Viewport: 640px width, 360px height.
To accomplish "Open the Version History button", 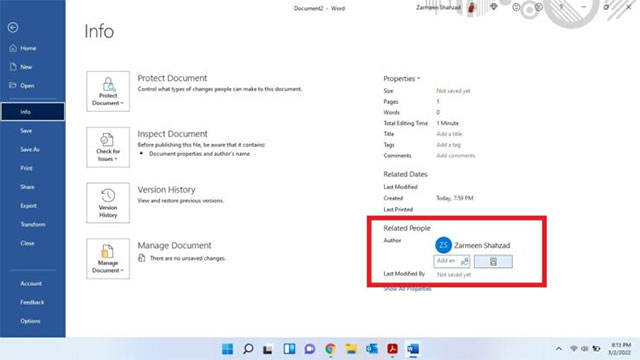I will [108, 203].
